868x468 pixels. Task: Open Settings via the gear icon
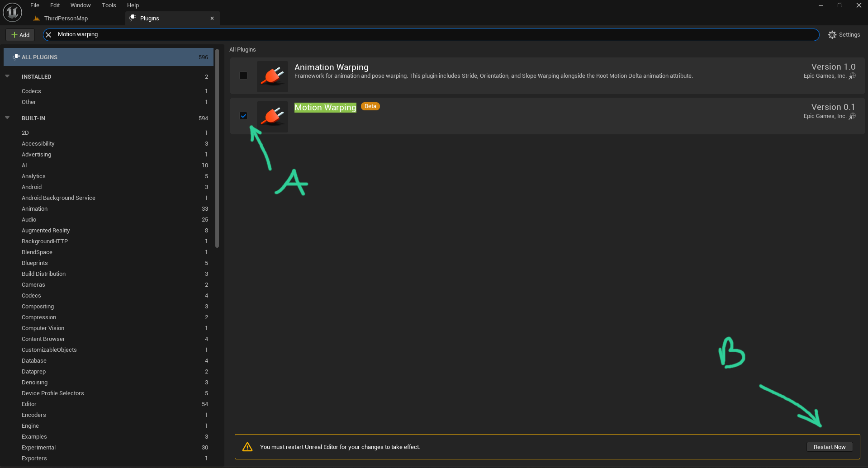coord(832,35)
